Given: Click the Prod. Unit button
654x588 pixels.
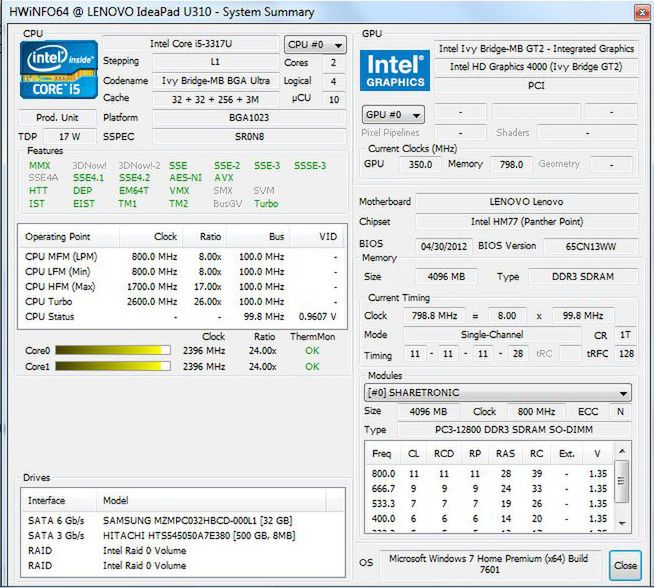Looking at the screenshot, I should pyautogui.click(x=57, y=118).
